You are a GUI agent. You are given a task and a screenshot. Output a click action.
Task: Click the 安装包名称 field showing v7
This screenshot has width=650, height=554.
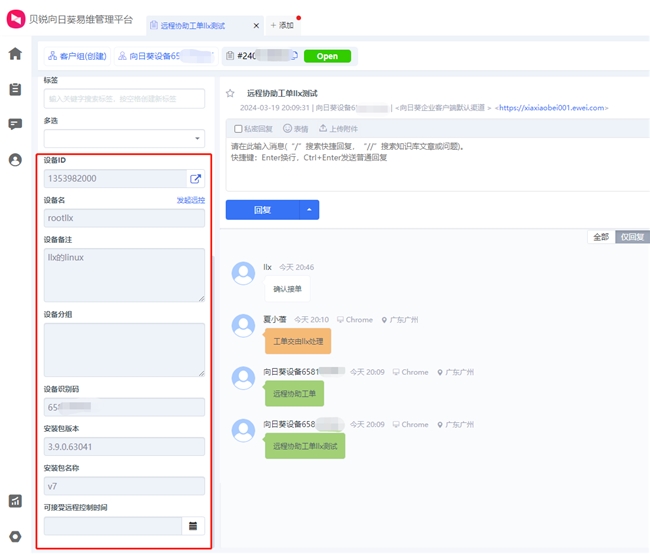pyautogui.click(x=124, y=486)
